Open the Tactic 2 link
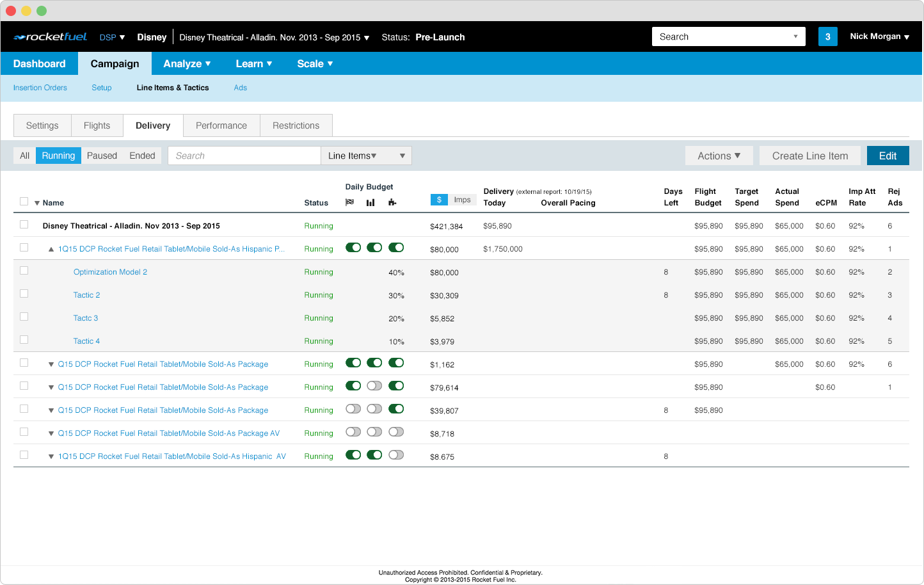Screen dimensions: 924x585 pyautogui.click(x=86, y=295)
